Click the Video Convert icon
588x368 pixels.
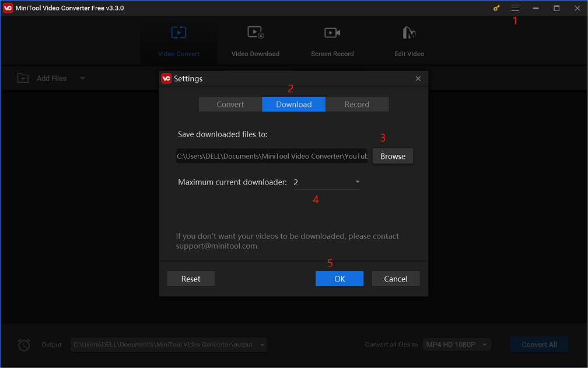(x=179, y=33)
